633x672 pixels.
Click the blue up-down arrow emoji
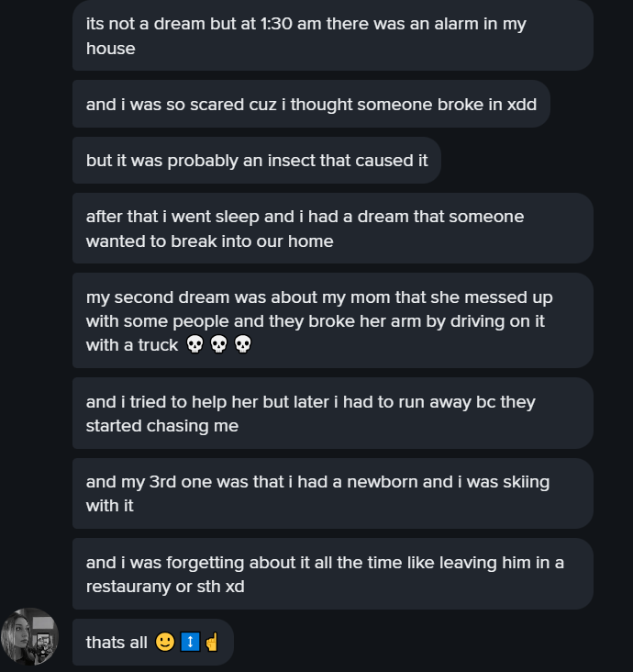pyautogui.click(x=190, y=642)
